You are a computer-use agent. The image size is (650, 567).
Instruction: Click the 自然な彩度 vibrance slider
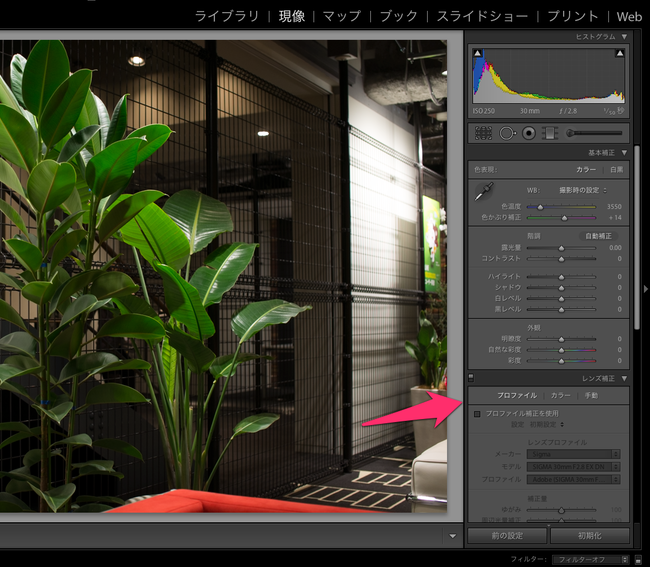[x=561, y=350]
